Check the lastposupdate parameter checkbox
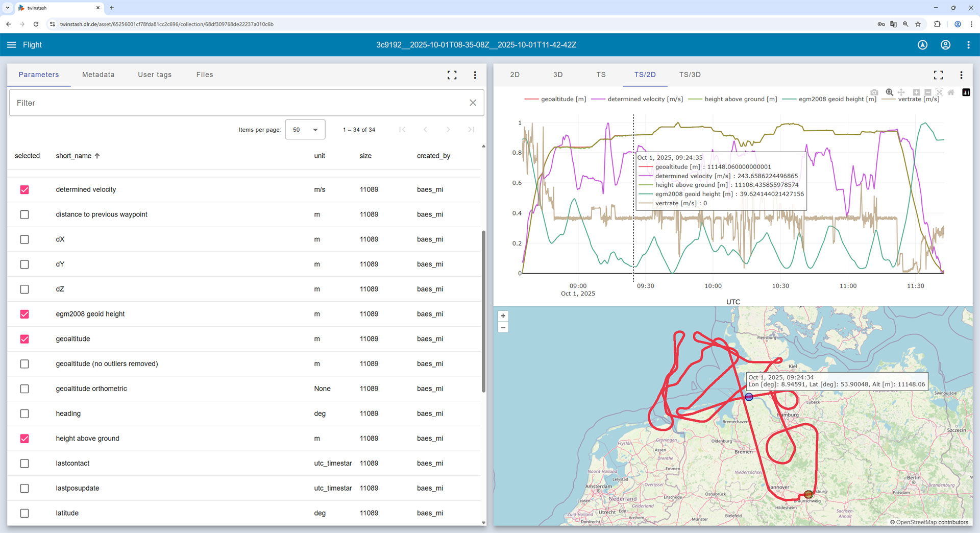The height and width of the screenshot is (533, 980). (24, 489)
